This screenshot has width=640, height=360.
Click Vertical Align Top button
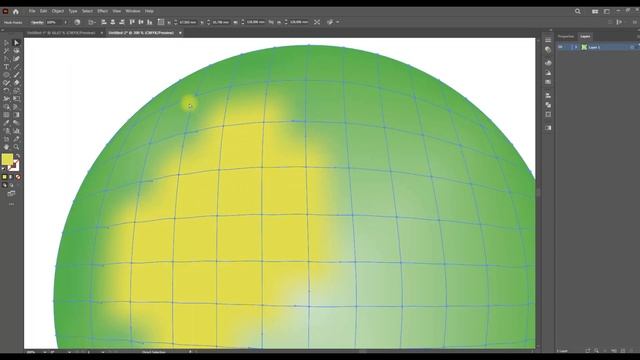132,22
